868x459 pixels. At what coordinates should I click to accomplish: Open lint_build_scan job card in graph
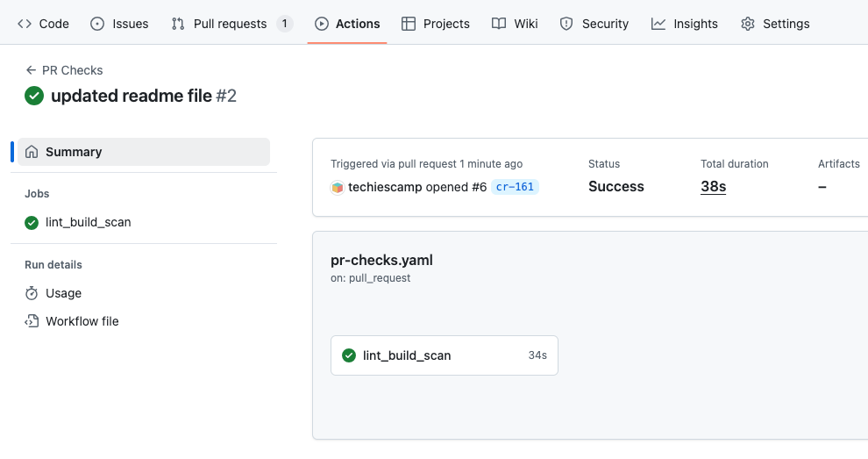[444, 355]
